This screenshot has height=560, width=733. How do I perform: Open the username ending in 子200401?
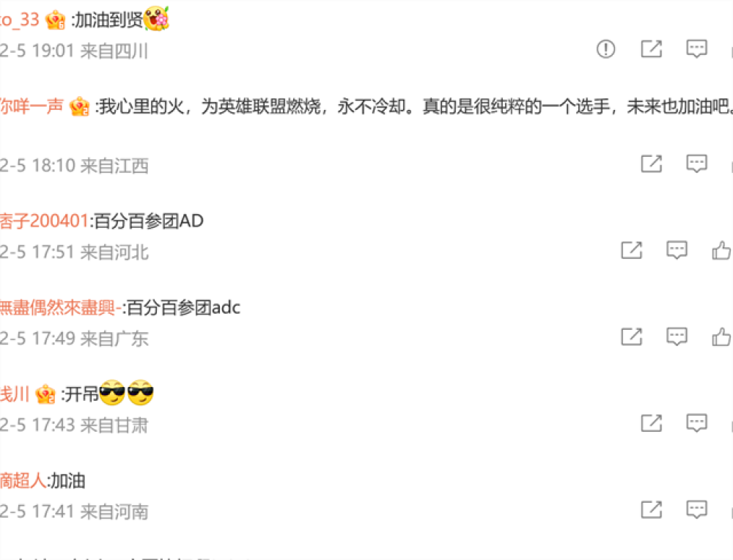click(44, 221)
